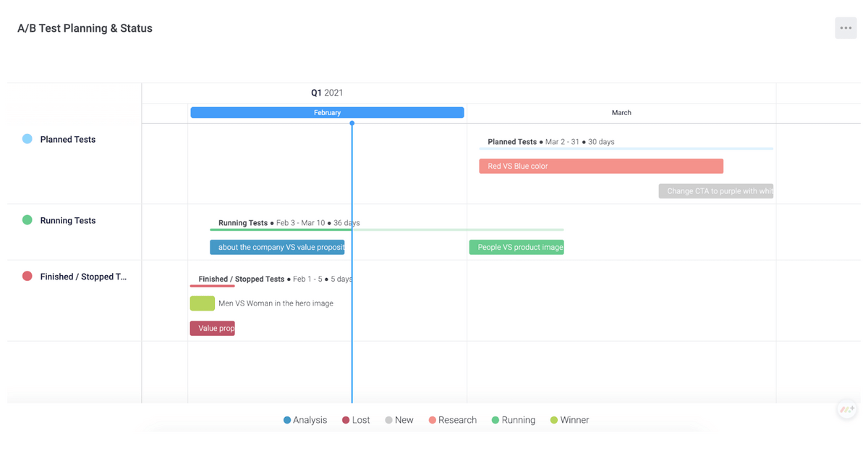Toggle the Research legend item
The width and height of the screenshot is (868, 475).
453,420
